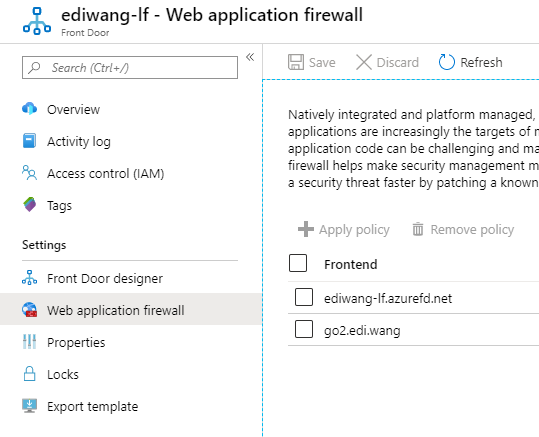539x437 pixels.
Task: Click Remove policy with trash icon
Action: coord(463,229)
